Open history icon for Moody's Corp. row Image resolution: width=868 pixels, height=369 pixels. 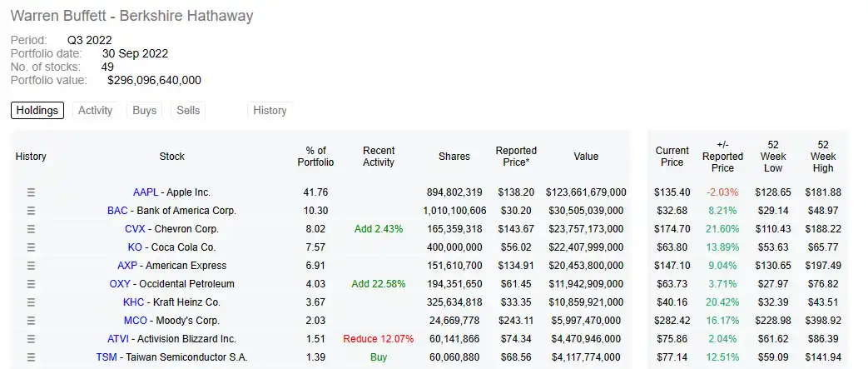(31, 320)
